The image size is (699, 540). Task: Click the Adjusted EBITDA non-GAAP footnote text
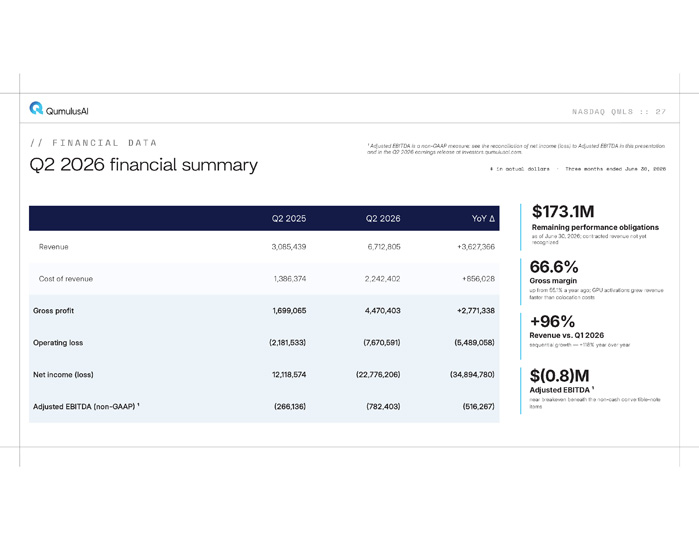(x=516, y=149)
